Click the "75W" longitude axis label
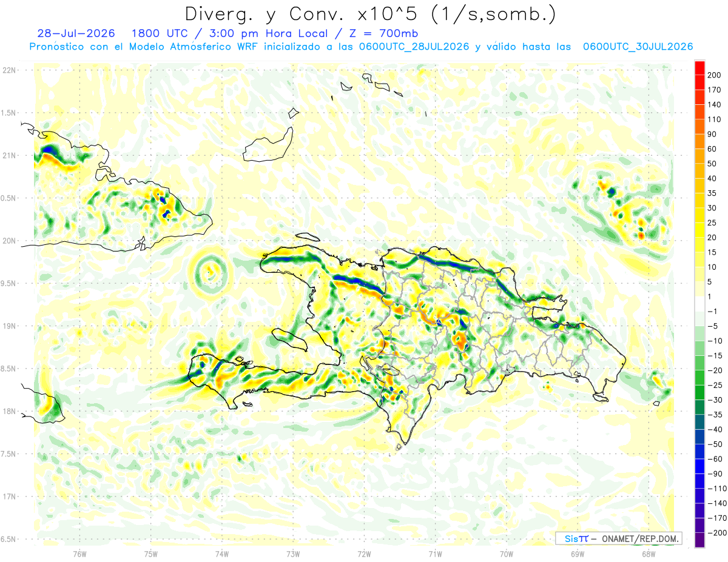The image size is (728, 562). (151, 554)
